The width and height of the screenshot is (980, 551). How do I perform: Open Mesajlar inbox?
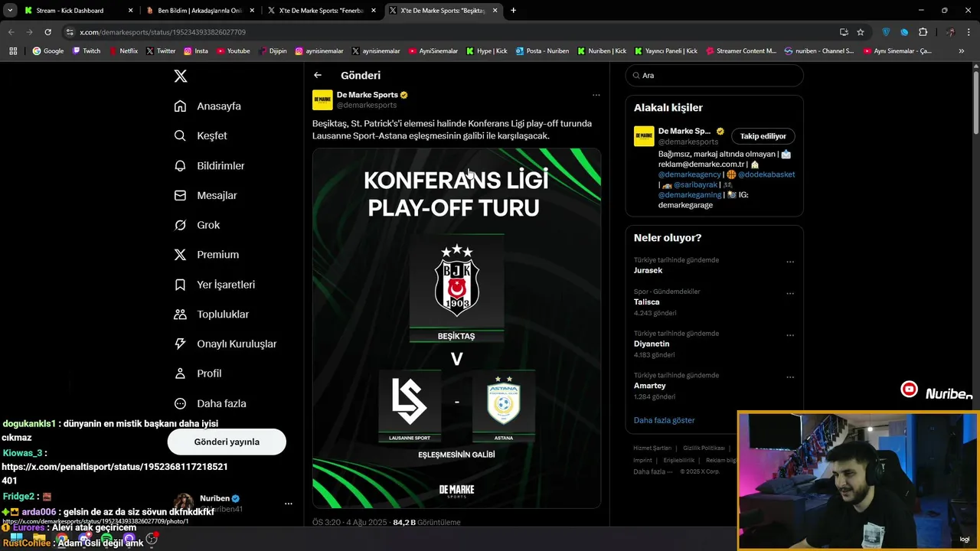tap(206, 195)
